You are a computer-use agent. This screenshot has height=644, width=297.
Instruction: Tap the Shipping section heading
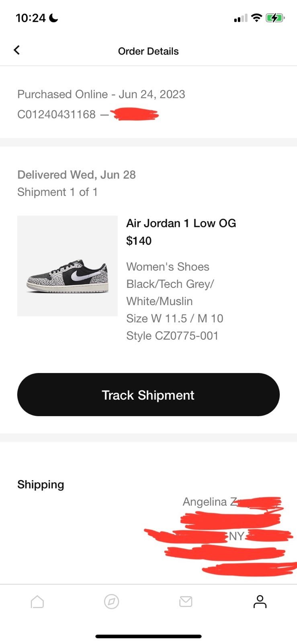[41, 485]
